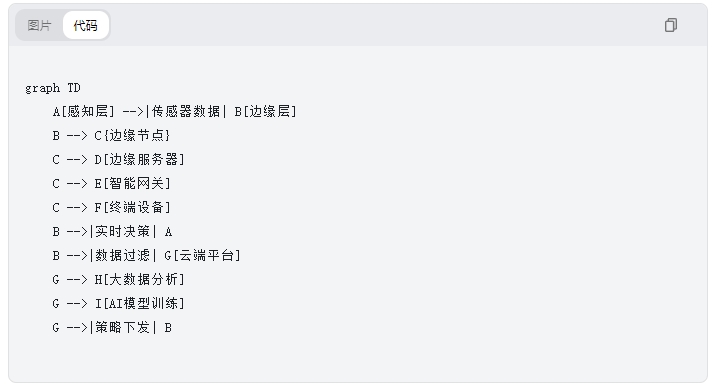Select the 代码 tab
Viewport: 716px width, 387px height.
[85, 25]
